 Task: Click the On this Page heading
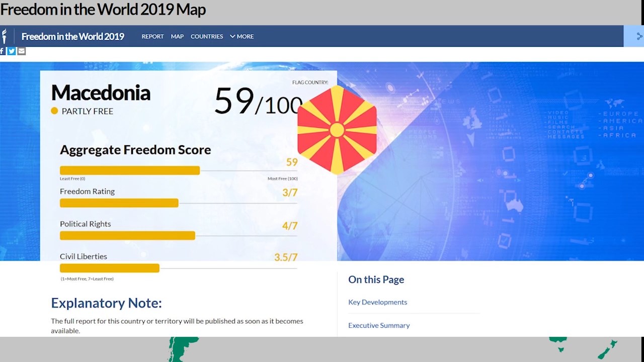[376, 280]
